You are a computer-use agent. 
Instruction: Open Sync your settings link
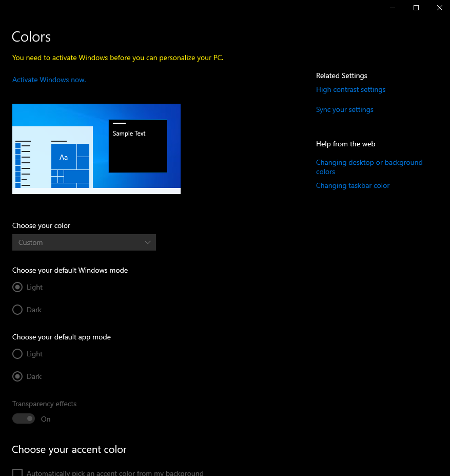344,109
